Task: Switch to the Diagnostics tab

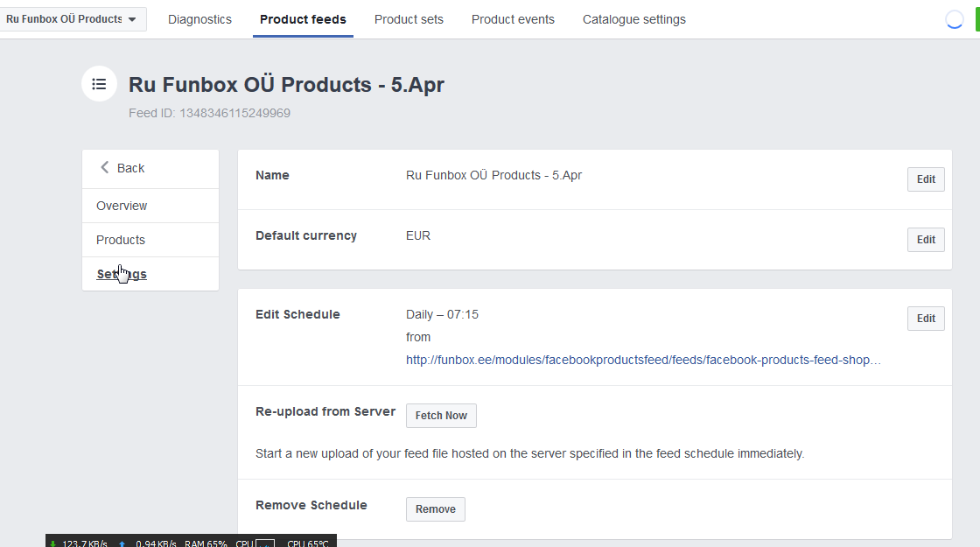Action: click(x=199, y=19)
